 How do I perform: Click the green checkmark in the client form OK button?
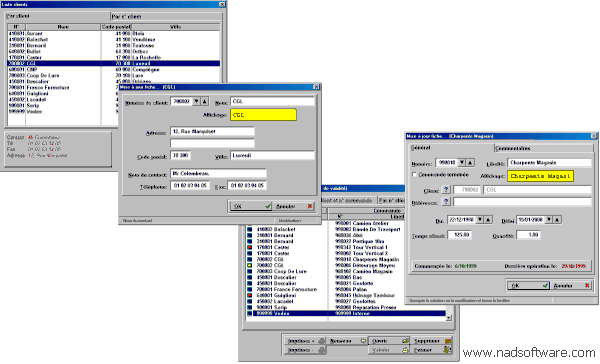click(268, 206)
